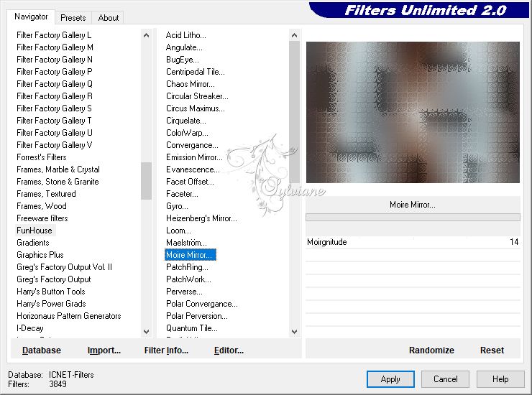Pick the Centripedal Tile... filter

pyautogui.click(x=196, y=72)
